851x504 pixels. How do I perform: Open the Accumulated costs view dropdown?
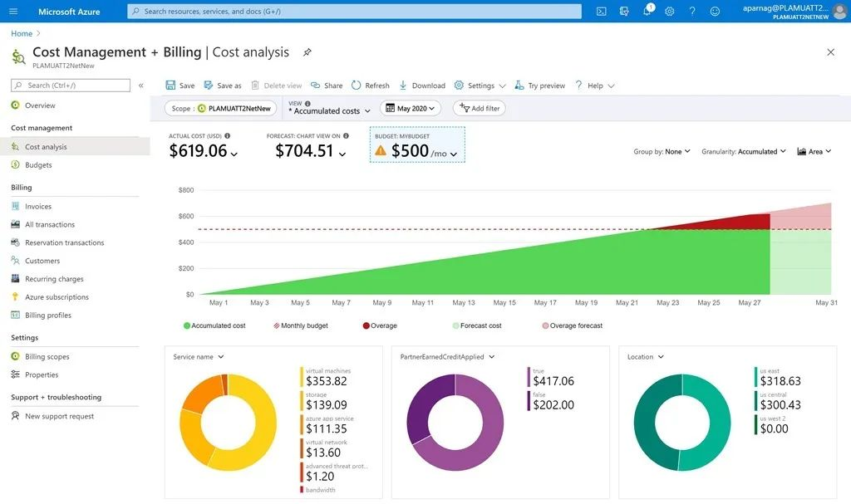point(329,110)
